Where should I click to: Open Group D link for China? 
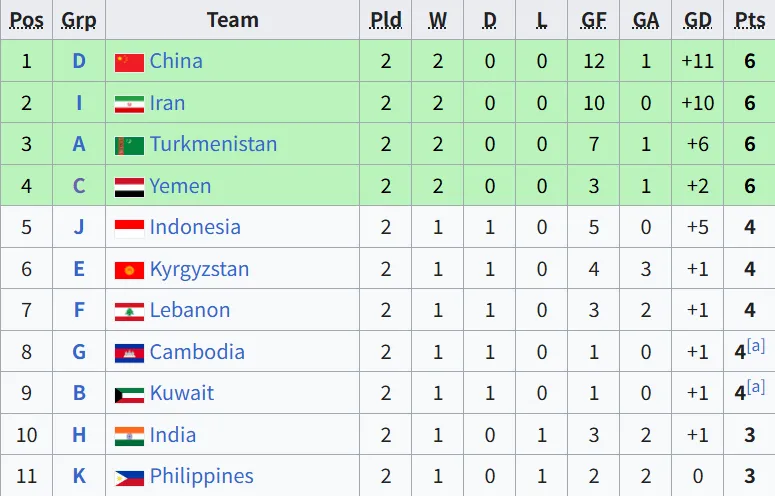(x=79, y=61)
